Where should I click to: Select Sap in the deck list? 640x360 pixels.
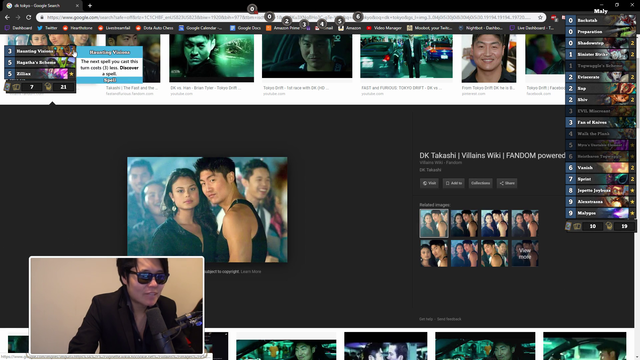600,88
